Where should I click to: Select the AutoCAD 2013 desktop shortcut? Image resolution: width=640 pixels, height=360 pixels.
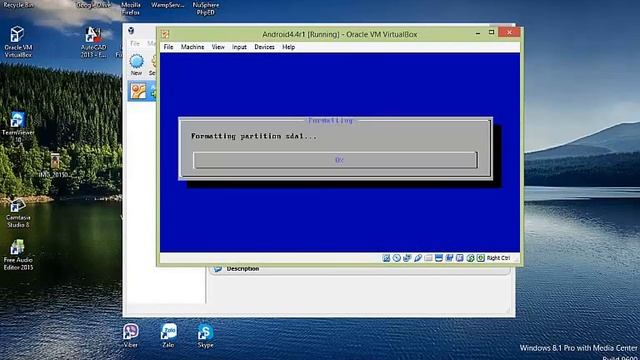pos(93,42)
